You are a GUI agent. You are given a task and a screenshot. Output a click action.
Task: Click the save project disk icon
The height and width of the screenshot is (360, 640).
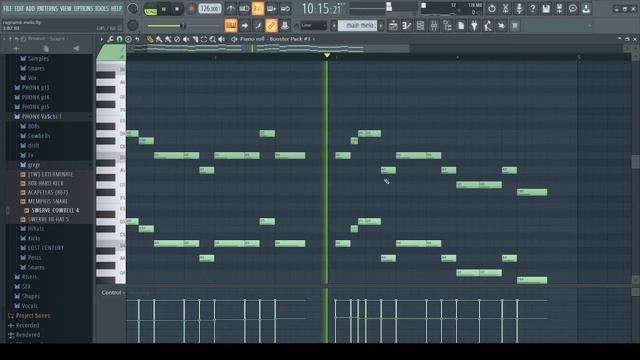coord(546,9)
